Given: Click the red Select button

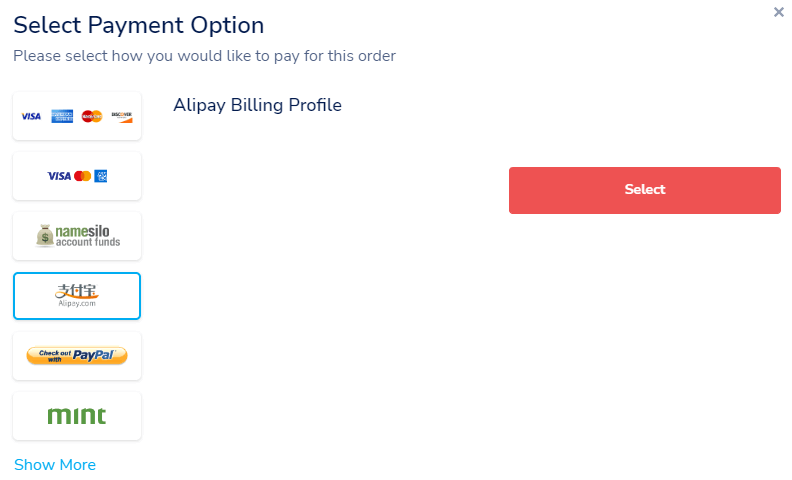Looking at the screenshot, I should pos(645,190).
